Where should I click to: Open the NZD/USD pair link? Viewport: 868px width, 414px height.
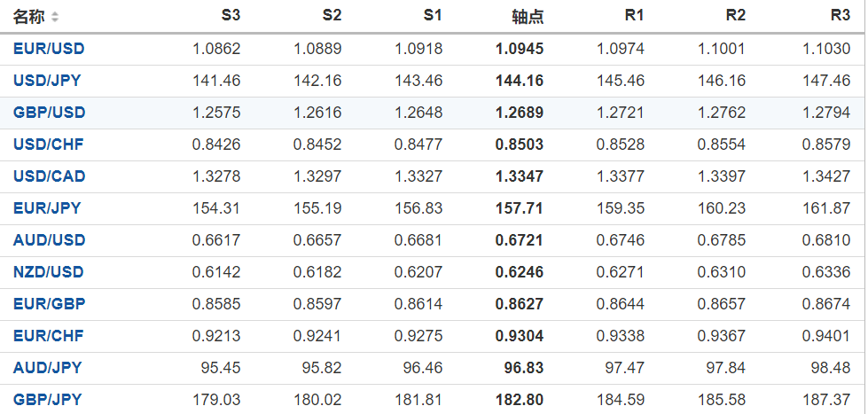click(49, 272)
